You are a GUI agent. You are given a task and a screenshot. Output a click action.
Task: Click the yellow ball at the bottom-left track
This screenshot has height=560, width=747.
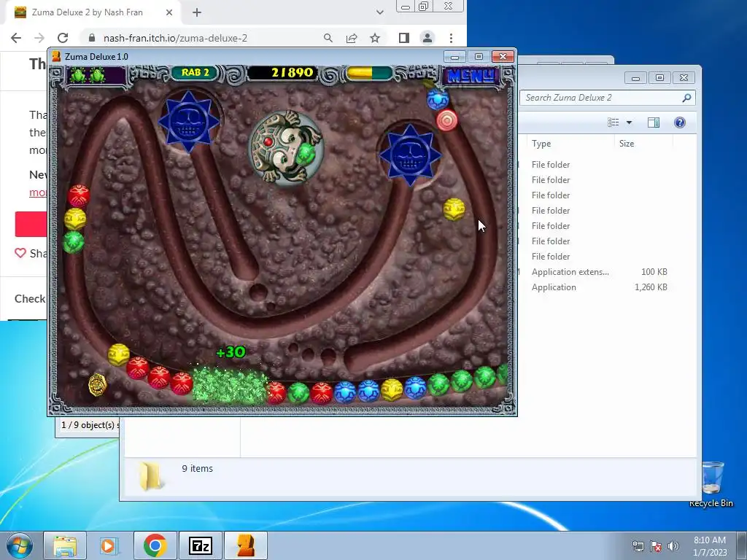tap(118, 355)
